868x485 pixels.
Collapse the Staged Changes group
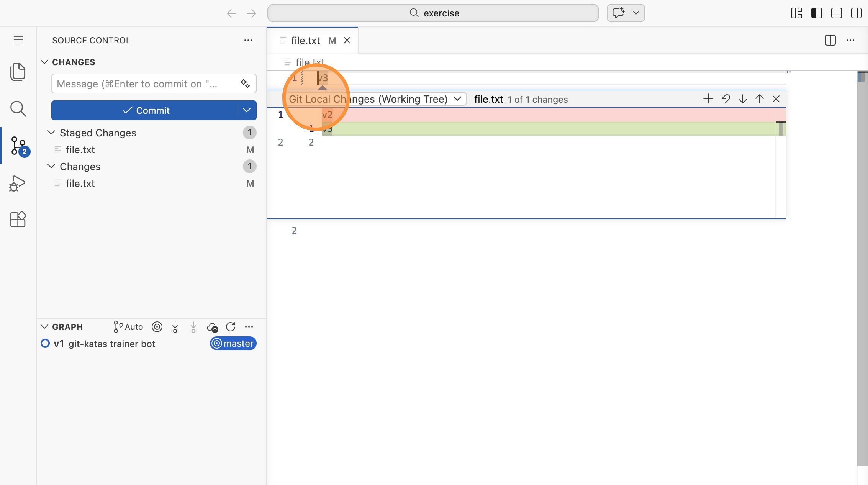click(x=51, y=133)
